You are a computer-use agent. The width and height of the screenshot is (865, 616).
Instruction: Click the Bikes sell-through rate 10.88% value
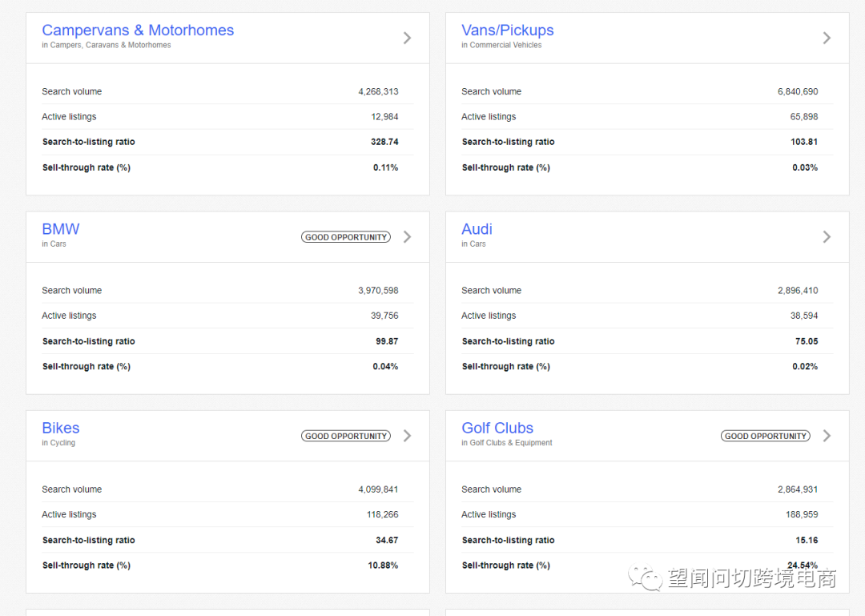(383, 566)
